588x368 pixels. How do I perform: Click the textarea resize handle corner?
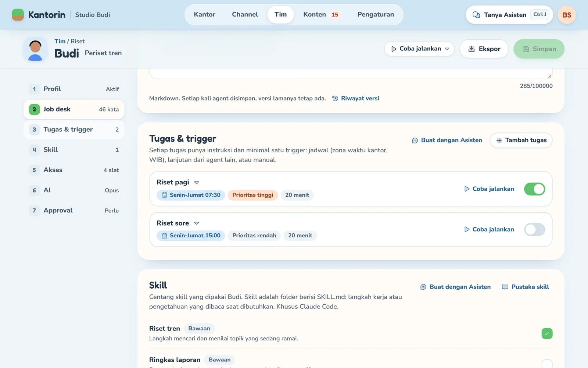(549, 76)
